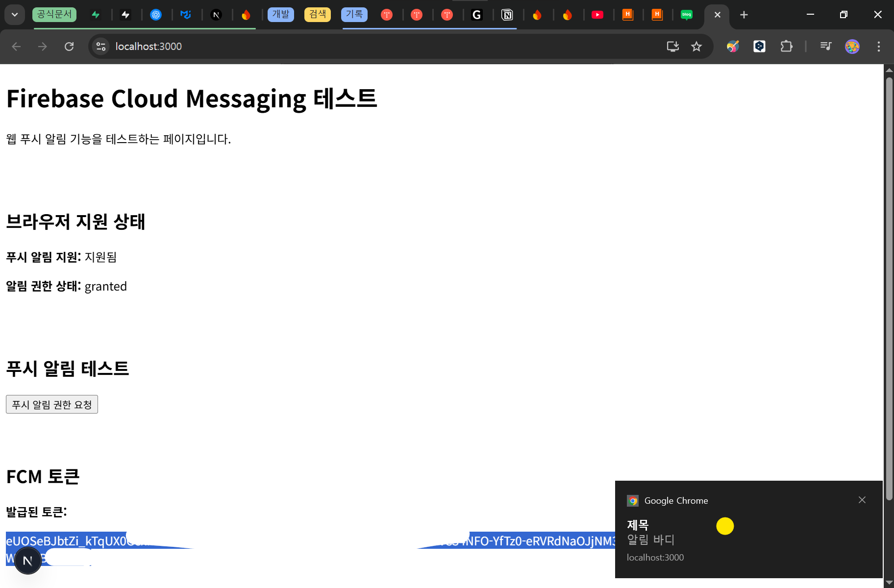Open the Chrome profile avatar
The height and width of the screenshot is (588, 894).
pos(852,47)
